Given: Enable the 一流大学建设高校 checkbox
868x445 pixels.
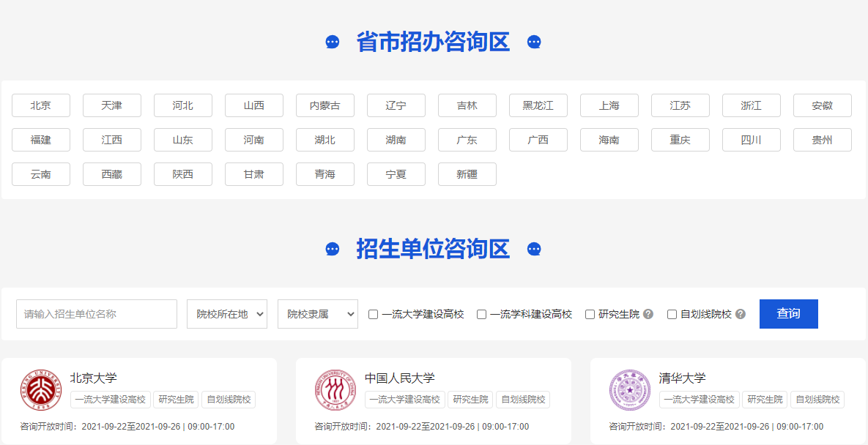Looking at the screenshot, I should point(373,315).
